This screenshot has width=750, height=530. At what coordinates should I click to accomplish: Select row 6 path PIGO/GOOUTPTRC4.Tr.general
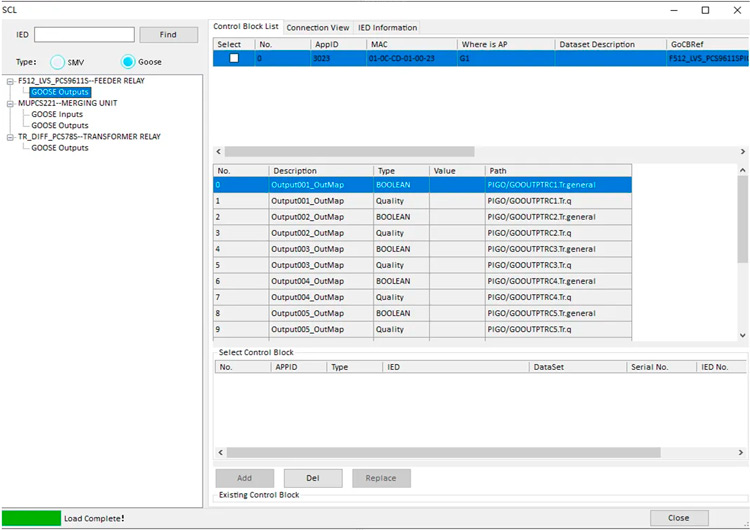pos(559,281)
